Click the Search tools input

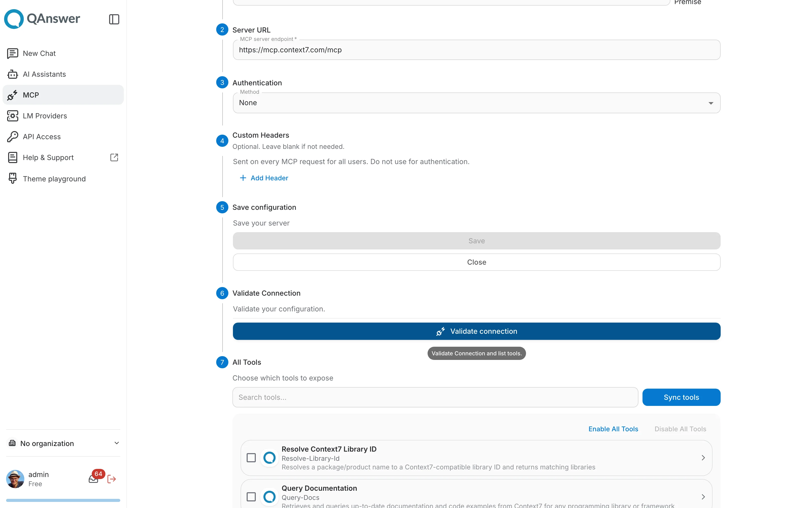[435, 397]
